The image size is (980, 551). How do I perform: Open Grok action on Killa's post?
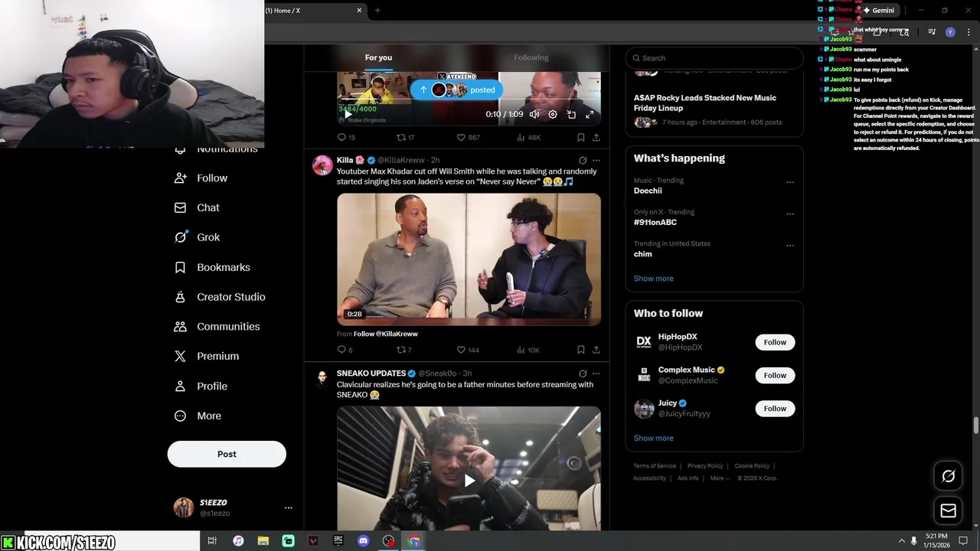(x=583, y=161)
